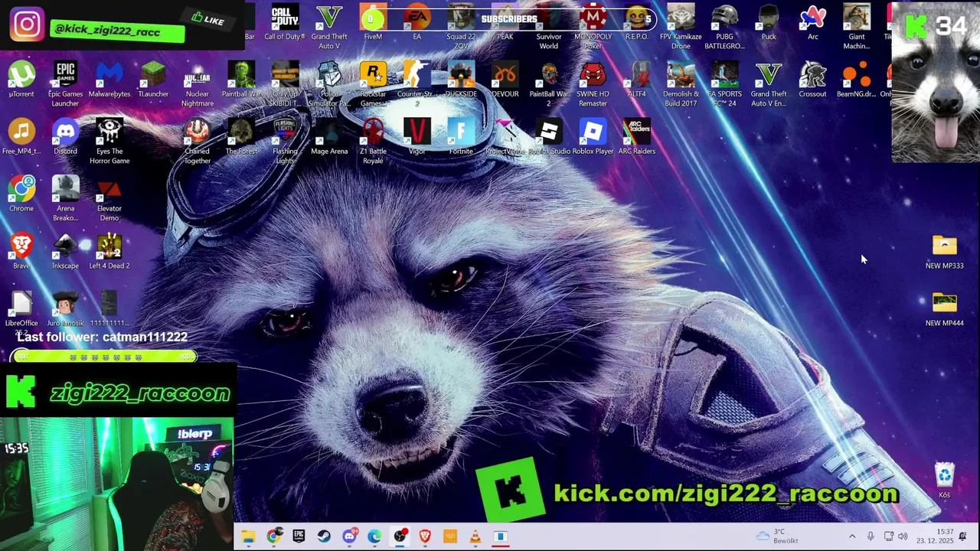Show hidden system tray icons
980x551 pixels.
[x=852, y=536]
